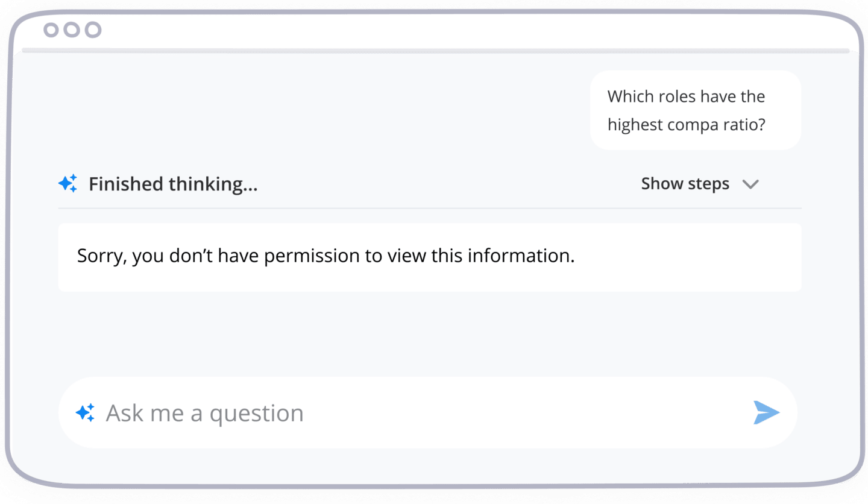Click the permission denied response card
868x504 pixels.
[x=430, y=257]
